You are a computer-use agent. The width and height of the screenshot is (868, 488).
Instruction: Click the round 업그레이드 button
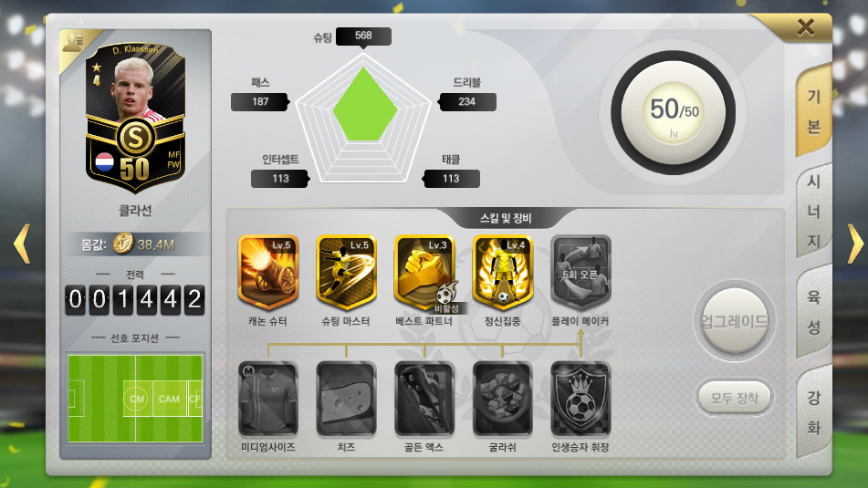tap(735, 321)
